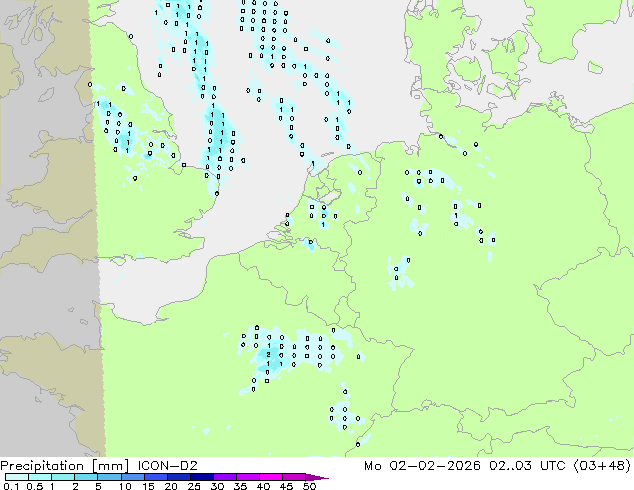The height and width of the screenshot is (490, 634).
Task: Click the precipitation value 2 over France
Action: (x=268, y=355)
